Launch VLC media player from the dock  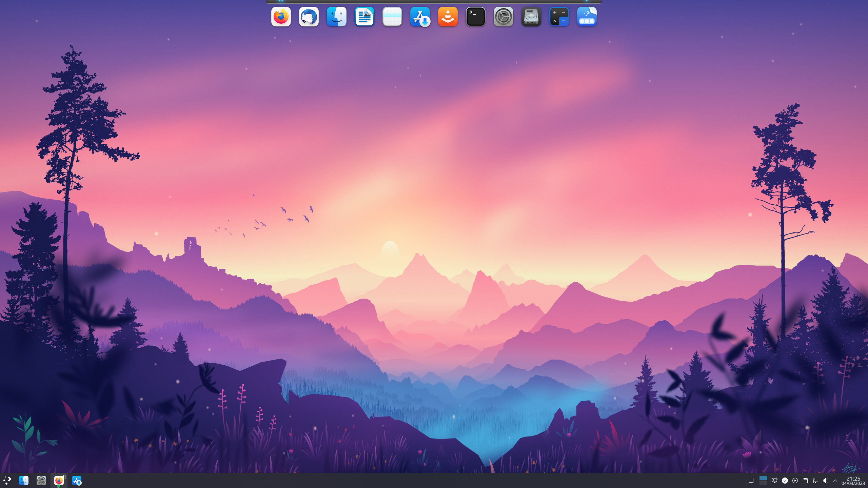[448, 17]
